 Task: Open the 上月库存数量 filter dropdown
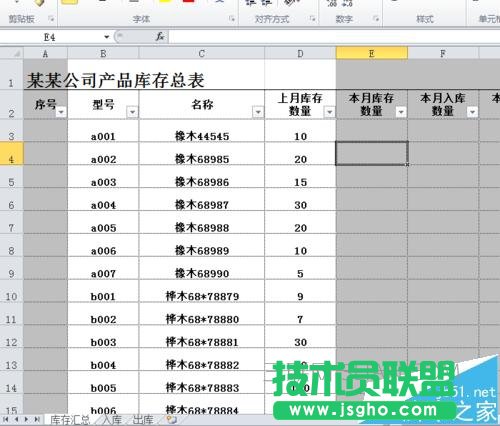329,112
